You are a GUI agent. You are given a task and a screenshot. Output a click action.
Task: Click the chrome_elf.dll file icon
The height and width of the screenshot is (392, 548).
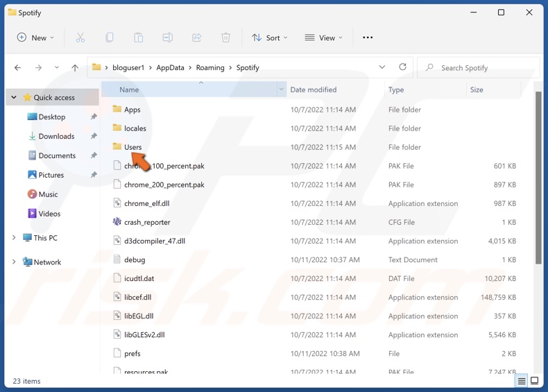(117, 203)
